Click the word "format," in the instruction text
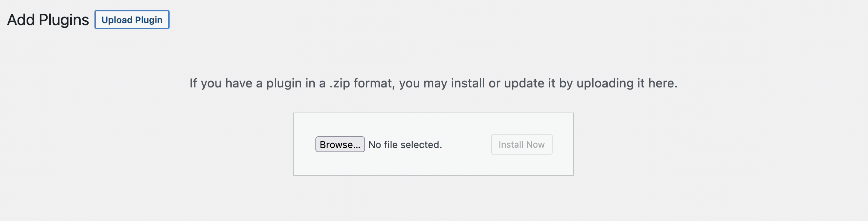This screenshot has width=868, height=221. click(374, 83)
